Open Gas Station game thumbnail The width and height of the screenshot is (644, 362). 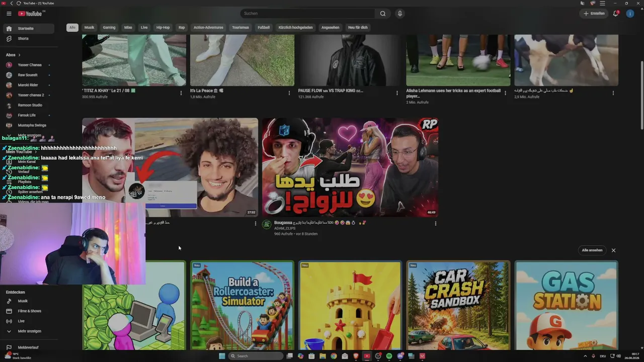(x=567, y=305)
